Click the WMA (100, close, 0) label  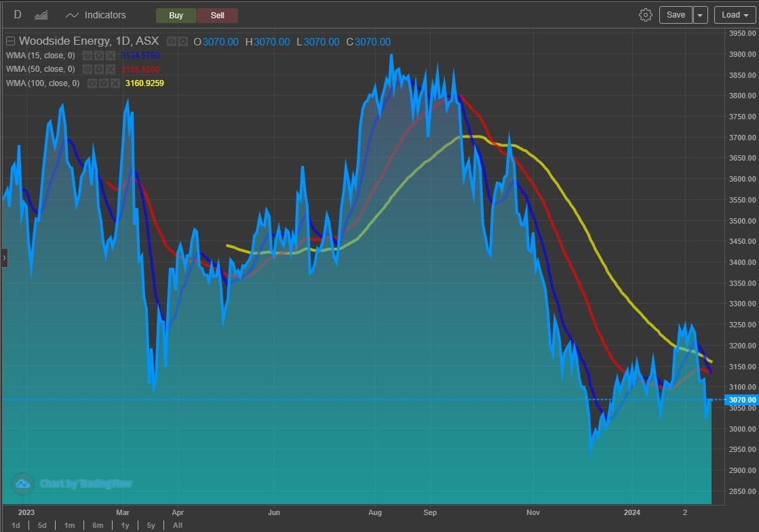point(43,83)
